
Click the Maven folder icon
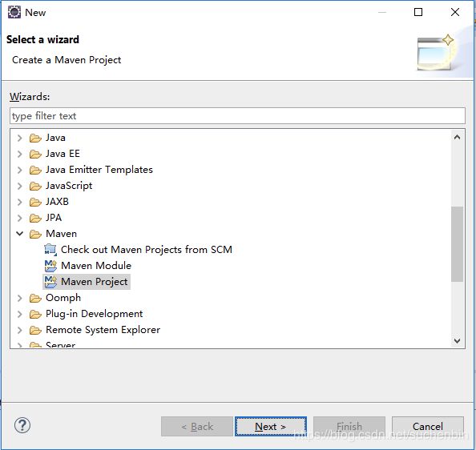35,234
